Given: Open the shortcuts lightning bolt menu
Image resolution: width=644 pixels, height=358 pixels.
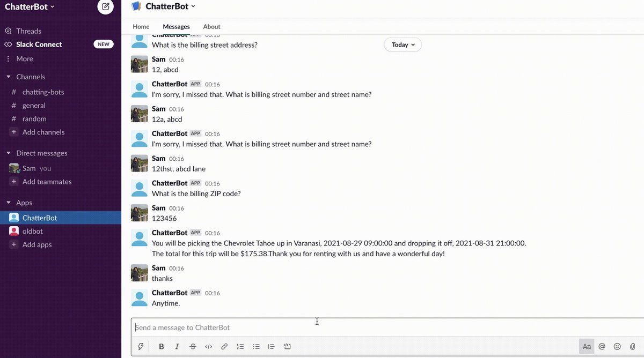Looking at the screenshot, I should coord(141,347).
